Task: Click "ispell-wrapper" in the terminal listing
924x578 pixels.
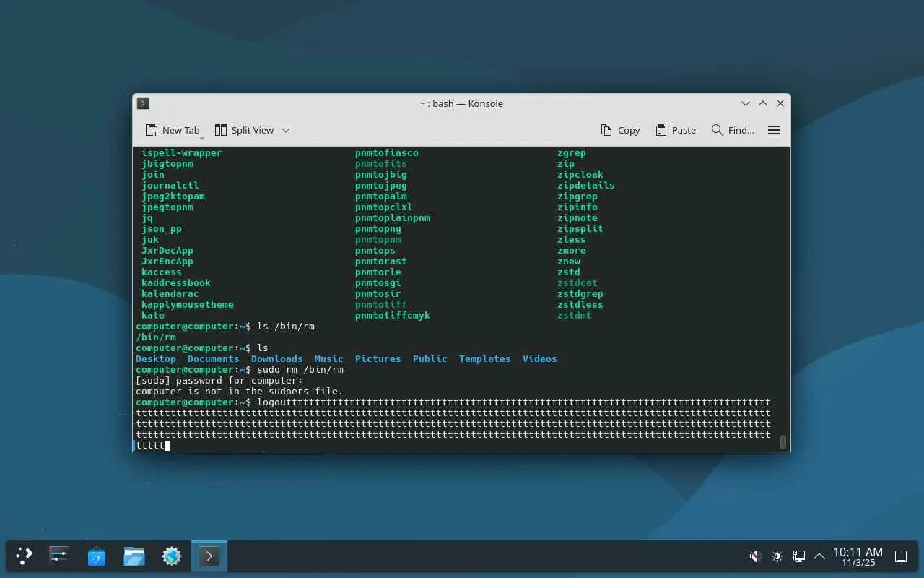Action: coord(182,153)
